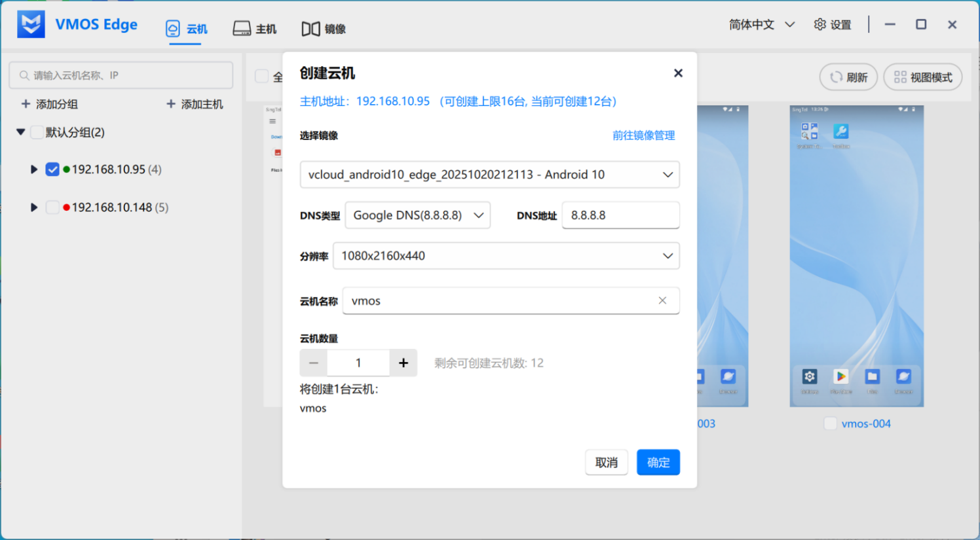
Task: Check the 默认分组 group checkbox
Action: point(37,132)
